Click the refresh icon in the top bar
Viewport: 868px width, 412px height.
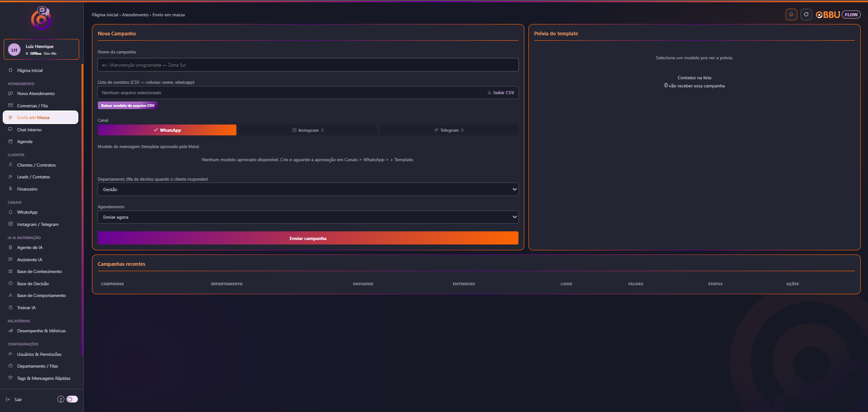pyautogui.click(x=806, y=14)
